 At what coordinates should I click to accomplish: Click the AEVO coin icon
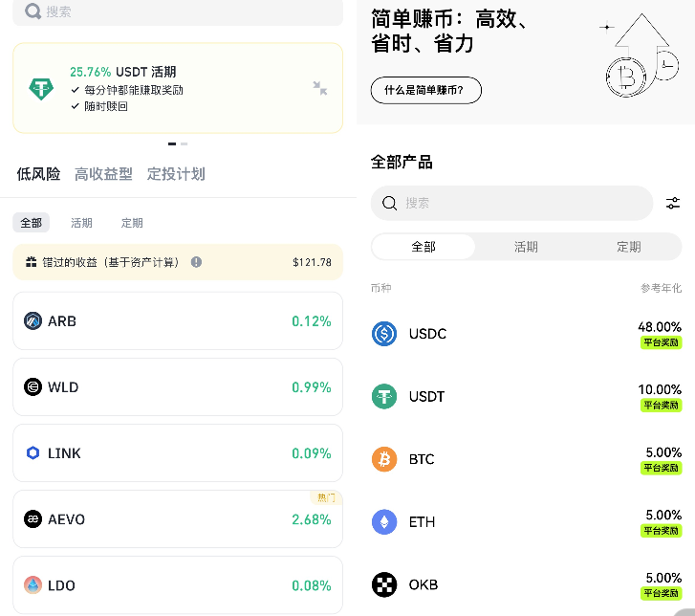pos(33,518)
